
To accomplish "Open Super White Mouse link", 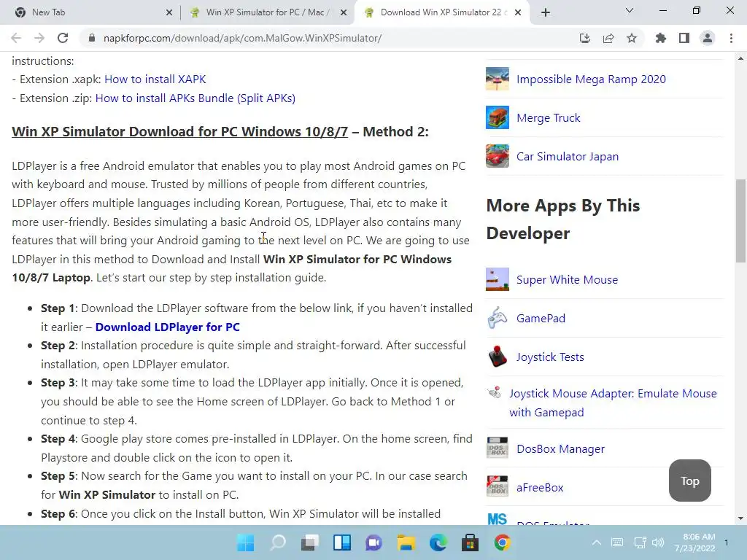I will coord(567,279).
